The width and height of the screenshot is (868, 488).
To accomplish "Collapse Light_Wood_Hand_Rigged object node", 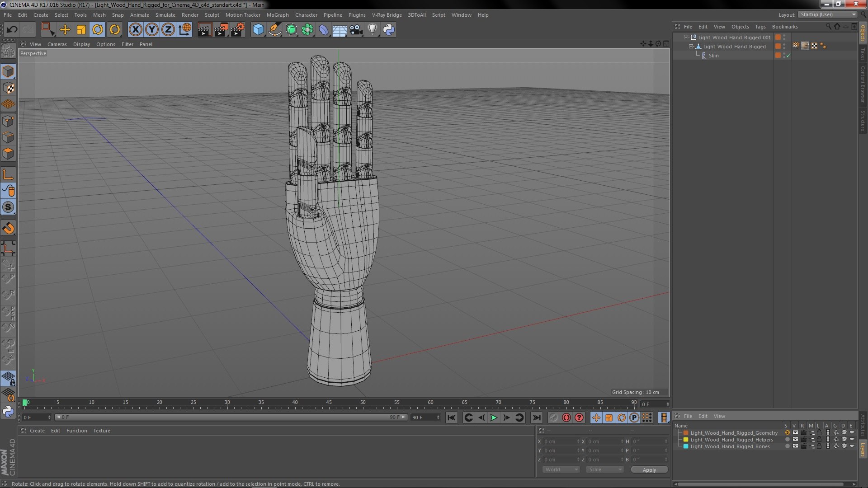I will point(691,47).
